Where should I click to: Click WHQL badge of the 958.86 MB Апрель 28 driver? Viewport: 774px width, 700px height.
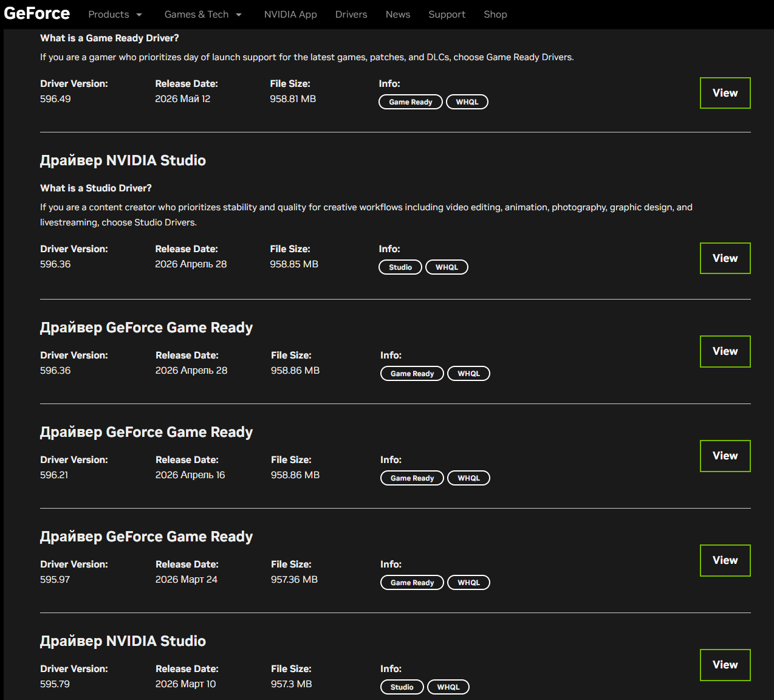pos(468,374)
